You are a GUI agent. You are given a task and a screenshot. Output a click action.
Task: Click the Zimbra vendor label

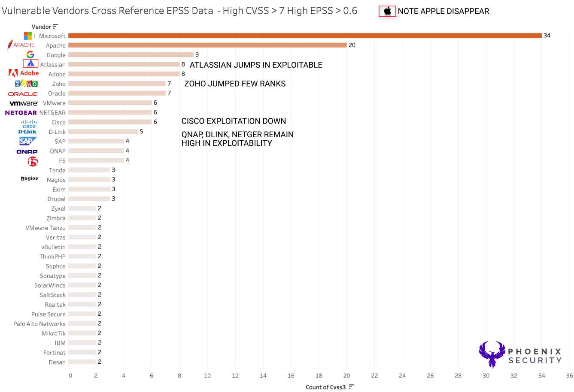click(56, 218)
